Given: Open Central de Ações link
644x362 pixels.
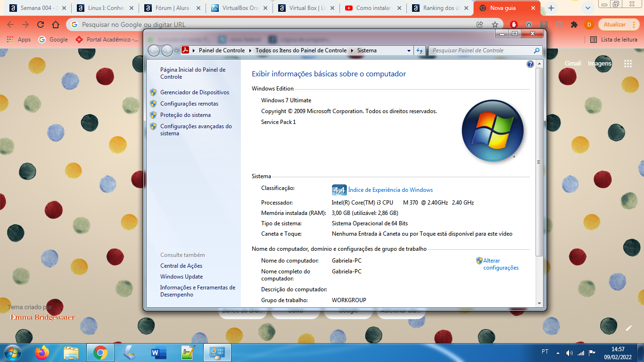Looking at the screenshot, I should click(181, 266).
